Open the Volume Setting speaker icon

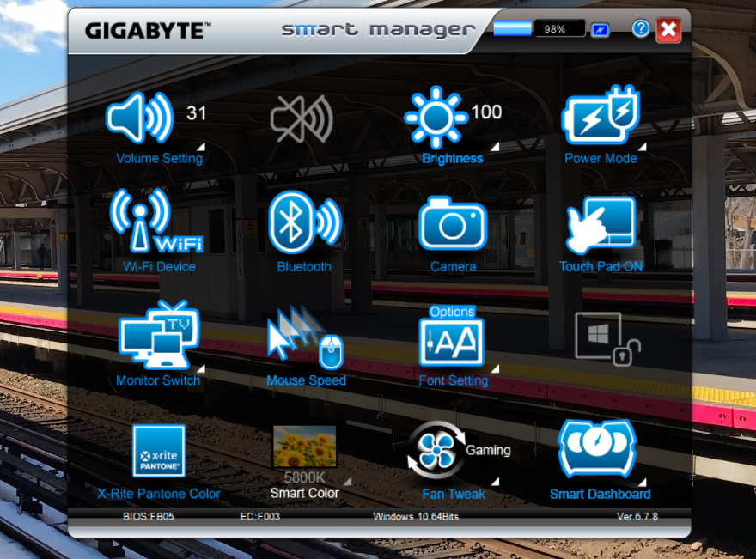[140, 117]
